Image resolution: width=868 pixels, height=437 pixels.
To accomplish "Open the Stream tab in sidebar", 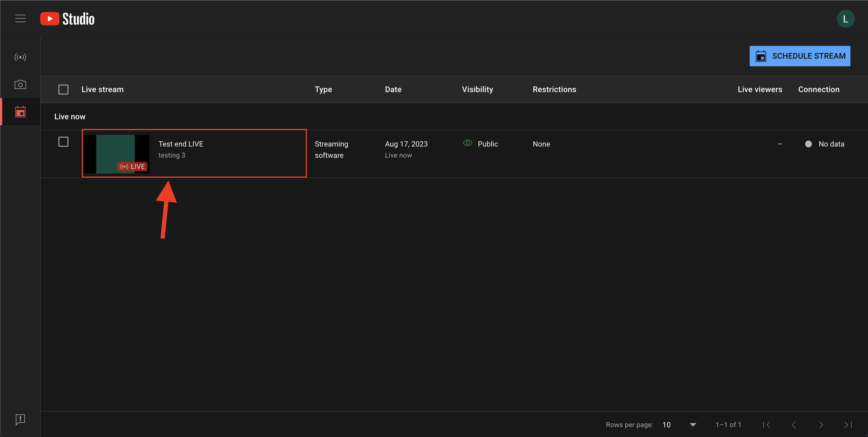I will (20, 57).
